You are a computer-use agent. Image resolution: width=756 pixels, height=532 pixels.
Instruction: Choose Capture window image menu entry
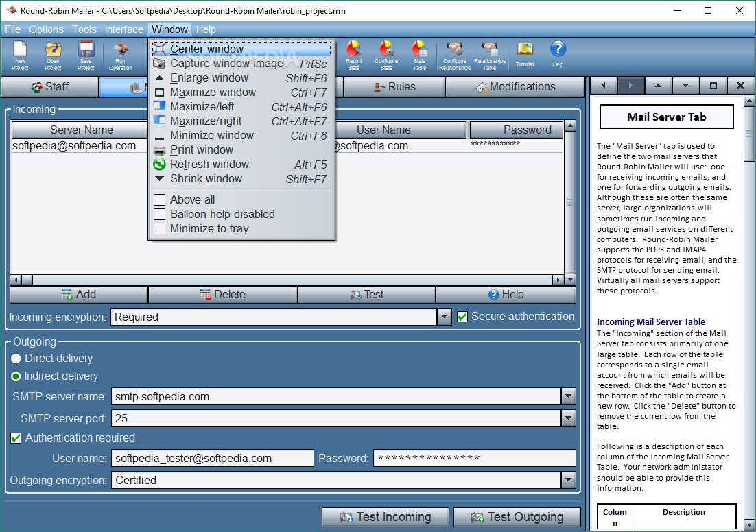click(241, 64)
